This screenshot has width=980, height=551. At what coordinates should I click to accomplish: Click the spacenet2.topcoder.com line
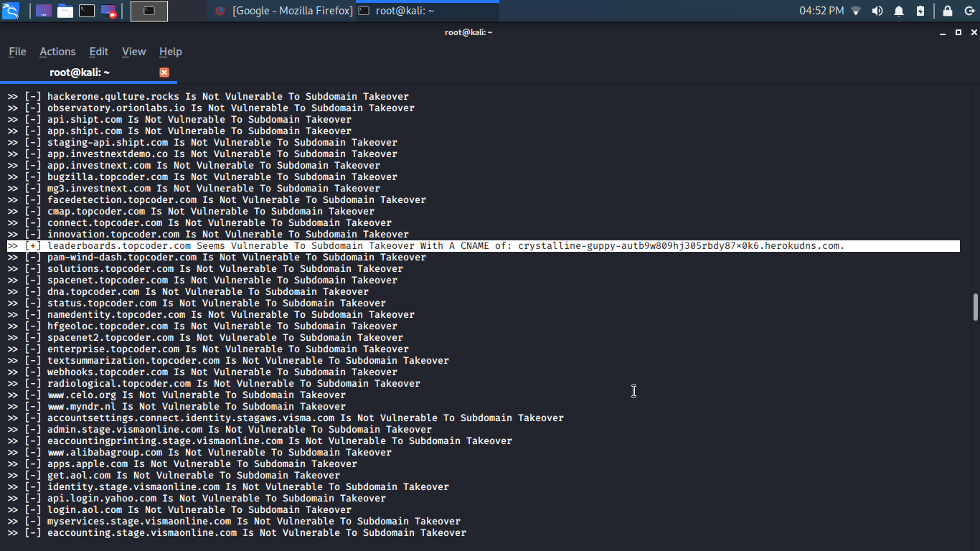[x=205, y=337]
